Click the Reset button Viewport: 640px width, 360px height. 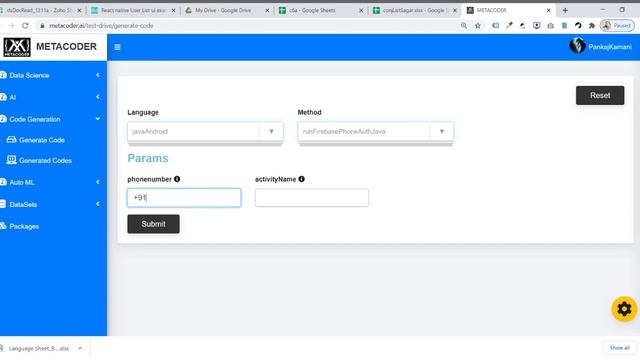[x=600, y=96]
